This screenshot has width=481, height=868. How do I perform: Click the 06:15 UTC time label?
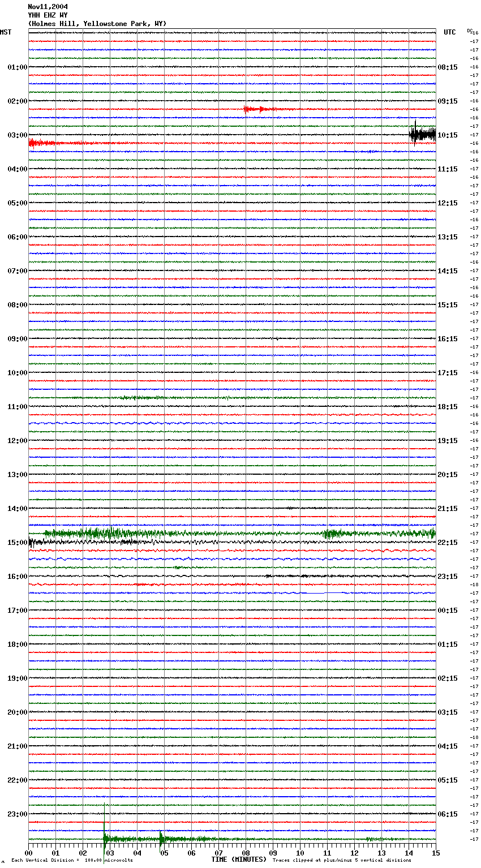(x=448, y=814)
